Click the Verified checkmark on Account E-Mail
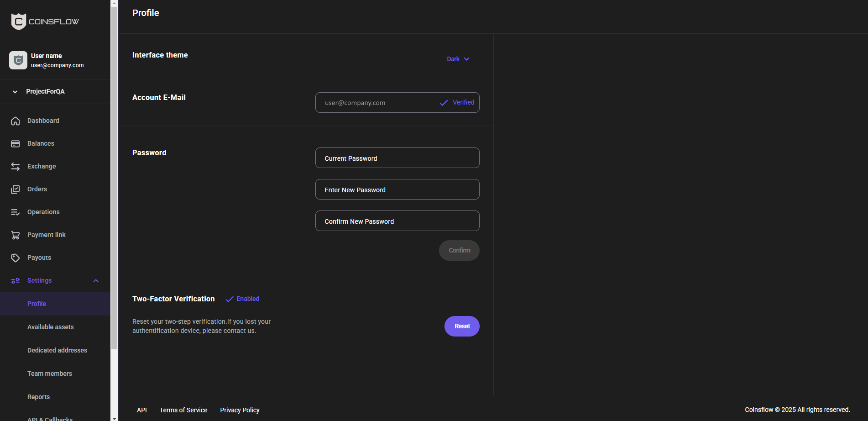The height and width of the screenshot is (421, 868). [x=444, y=103]
